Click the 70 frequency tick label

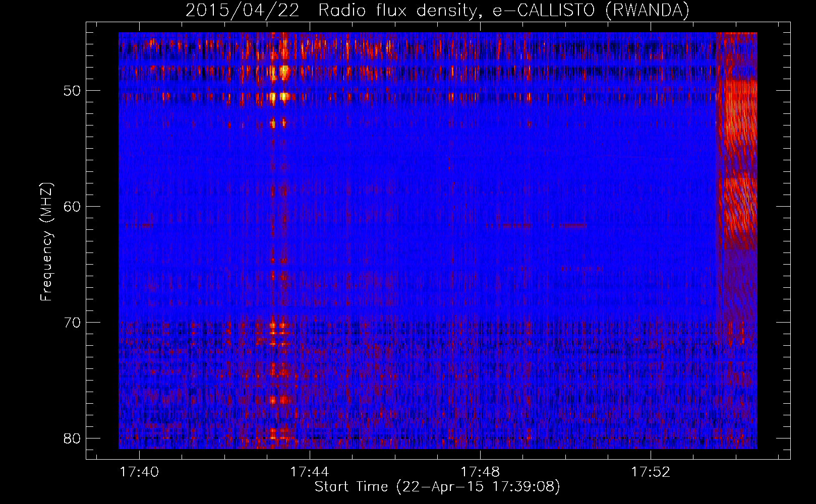(73, 323)
